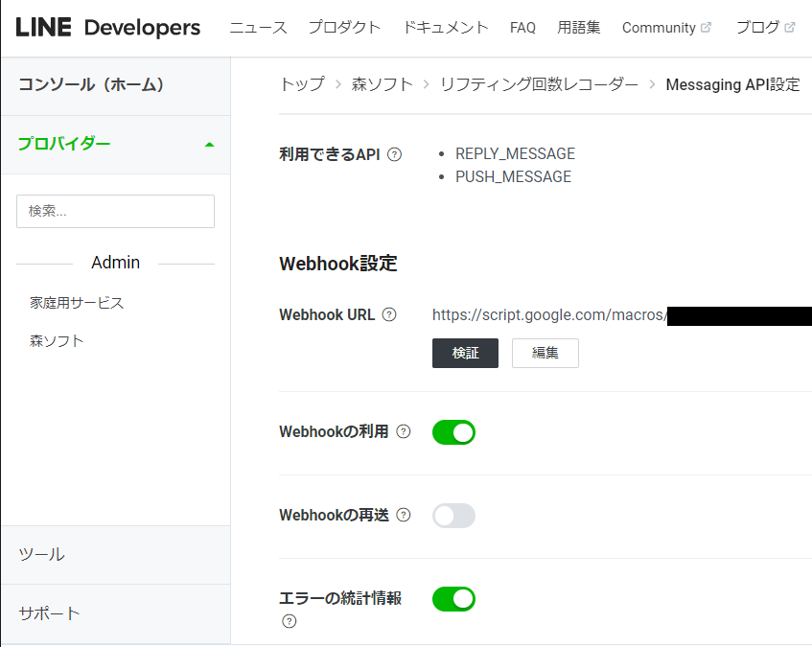Viewport: 812px width, 647px height.
Task: Show help for エラーの統計情報
Action: (289, 621)
